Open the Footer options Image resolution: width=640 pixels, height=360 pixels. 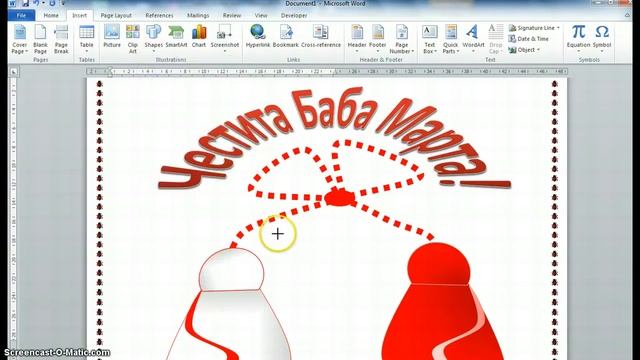(378, 40)
